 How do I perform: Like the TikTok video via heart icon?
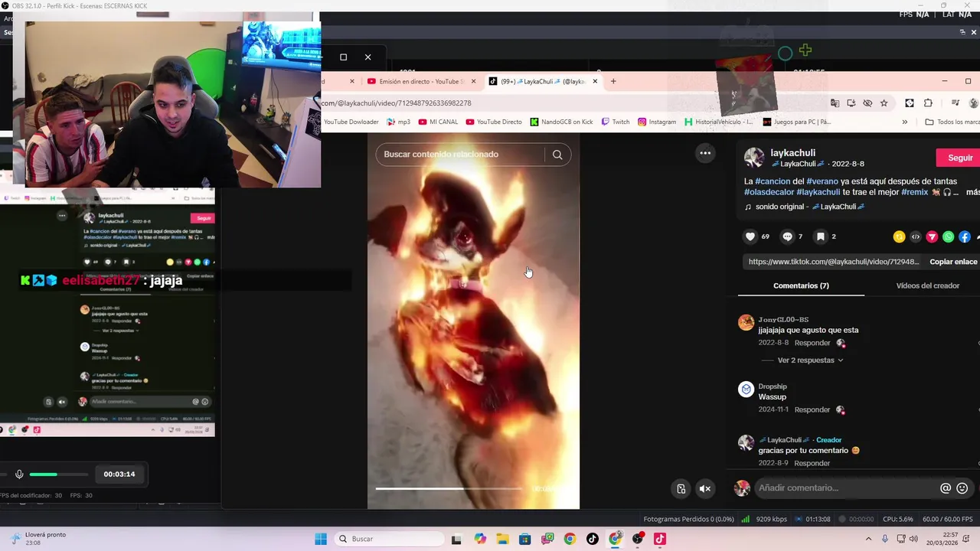tap(750, 236)
